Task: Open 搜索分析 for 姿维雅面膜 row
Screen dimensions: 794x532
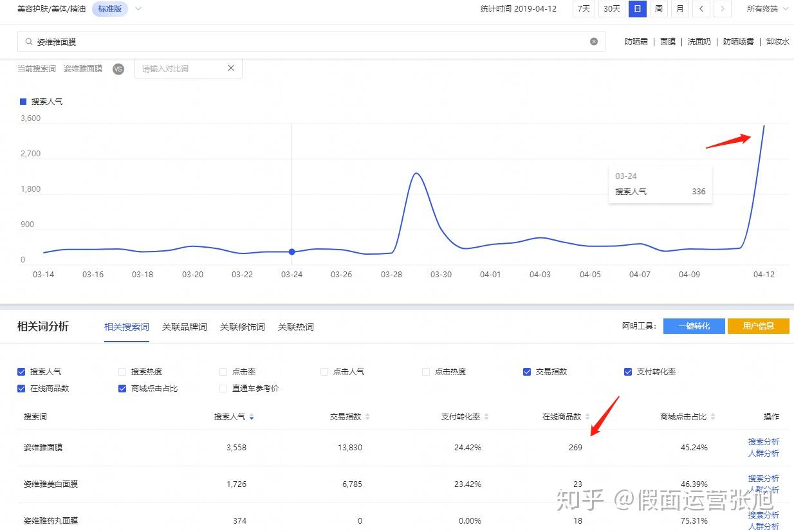Action: point(764,442)
